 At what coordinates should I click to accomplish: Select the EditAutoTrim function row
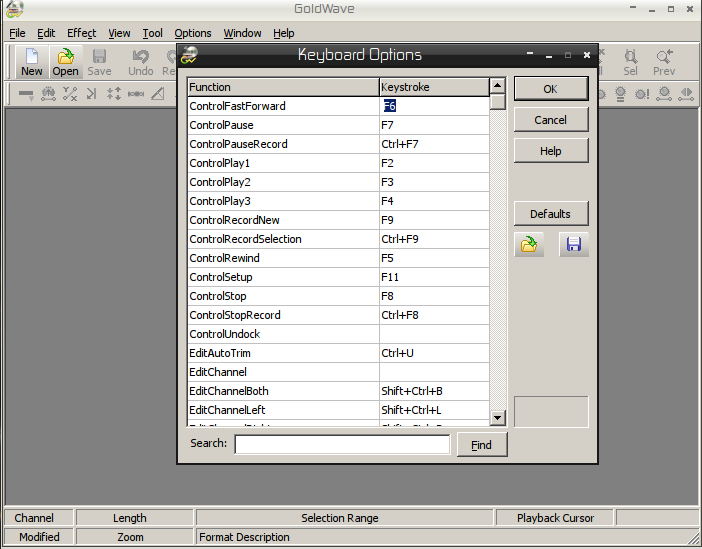click(x=283, y=353)
